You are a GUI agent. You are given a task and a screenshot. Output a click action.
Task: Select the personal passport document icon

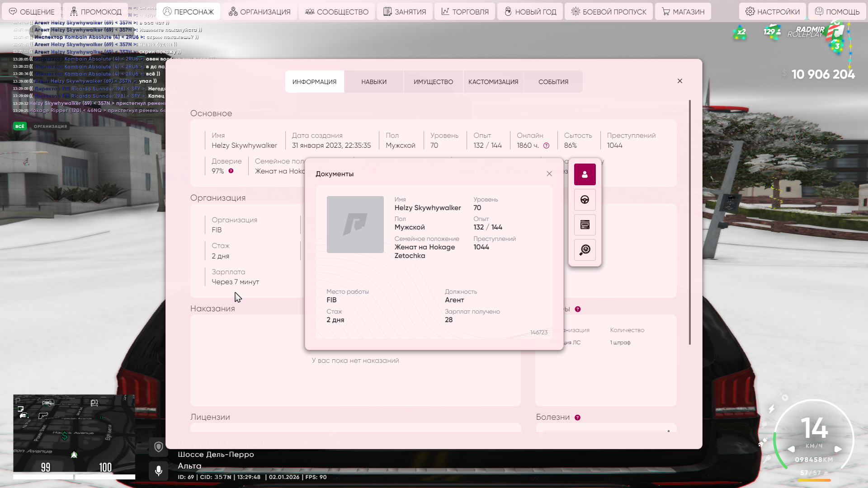585,174
